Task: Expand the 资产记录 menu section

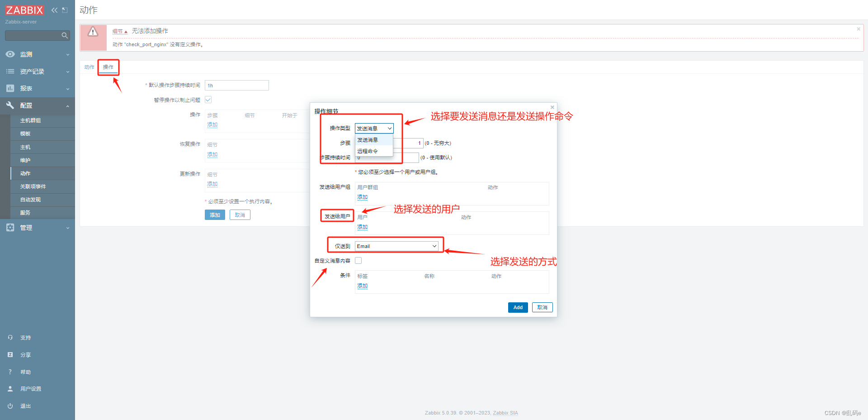Action: 38,72
